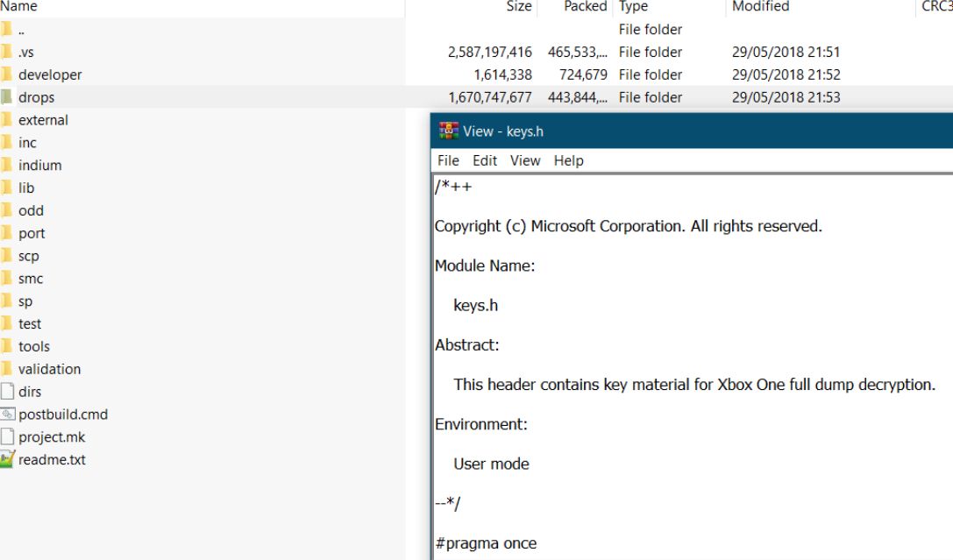Click the drops folder icon
953x560 pixels.
(x=6, y=97)
